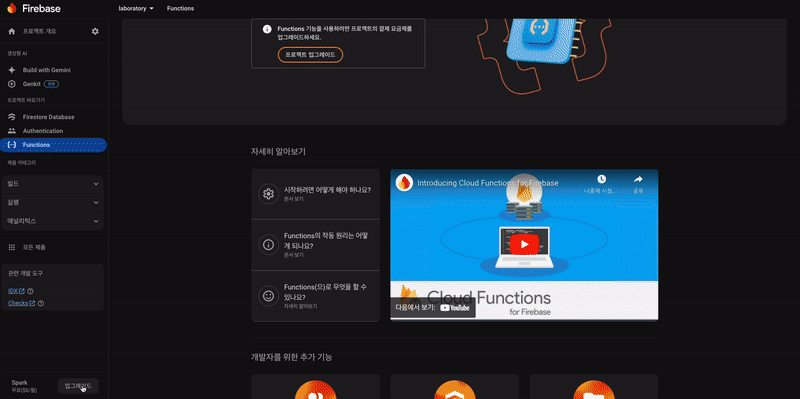Click help icon next to Checks

point(41,303)
